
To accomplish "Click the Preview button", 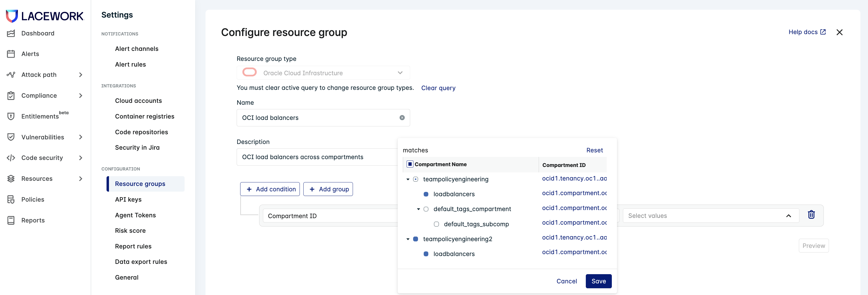I will [814, 245].
